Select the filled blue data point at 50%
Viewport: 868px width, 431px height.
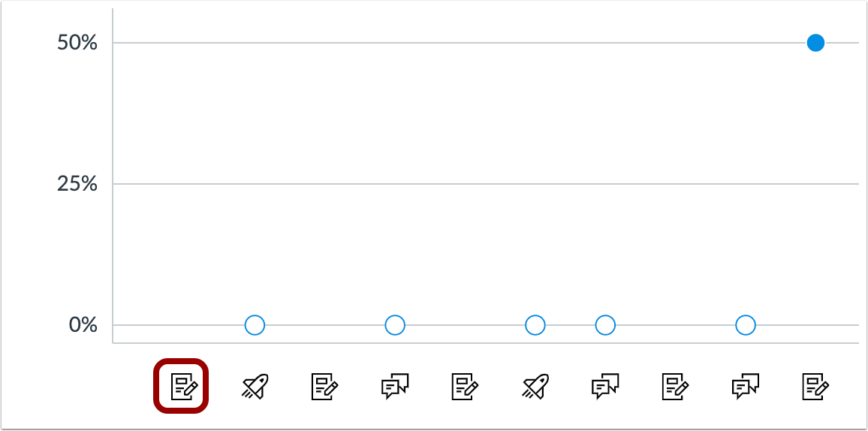coord(815,43)
